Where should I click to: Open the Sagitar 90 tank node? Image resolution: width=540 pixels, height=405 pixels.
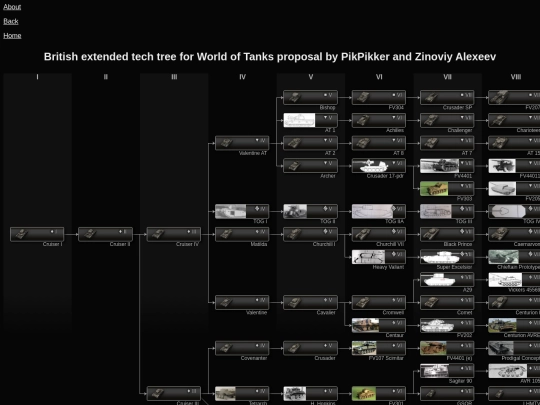click(447, 371)
